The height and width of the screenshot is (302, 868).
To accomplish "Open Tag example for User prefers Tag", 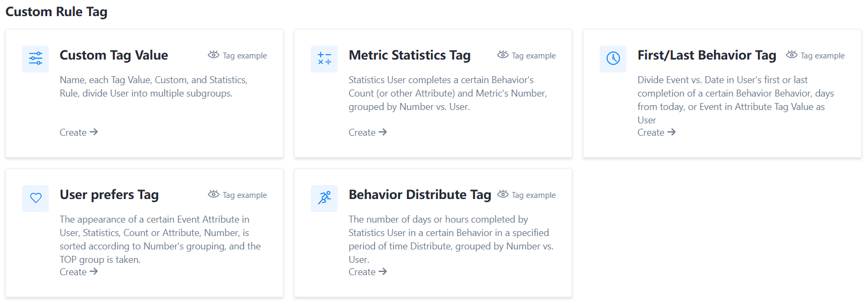I will click(244, 195).
